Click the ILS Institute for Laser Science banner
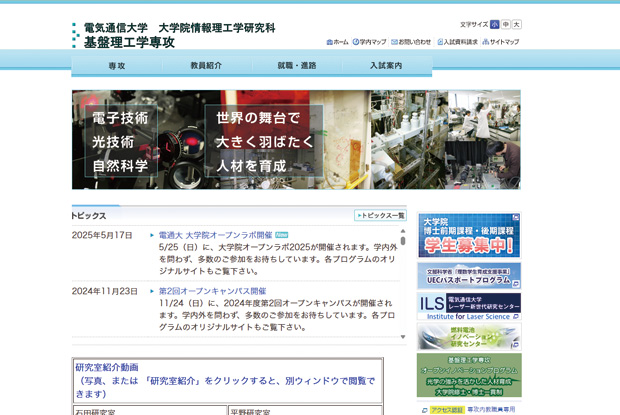Image resolution: width=620 pixels, height=415 pixels. pyautogui.click(x=468, y=306)
